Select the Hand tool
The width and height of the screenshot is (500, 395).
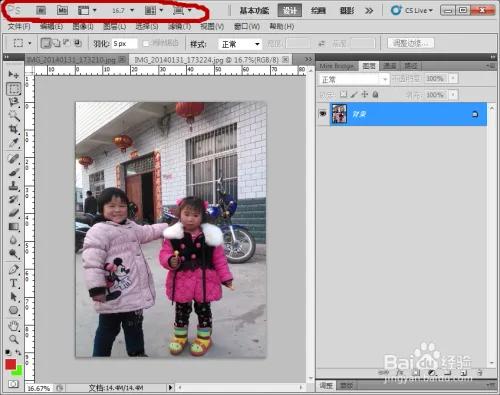pyautogui.click(x=13, y=326)
